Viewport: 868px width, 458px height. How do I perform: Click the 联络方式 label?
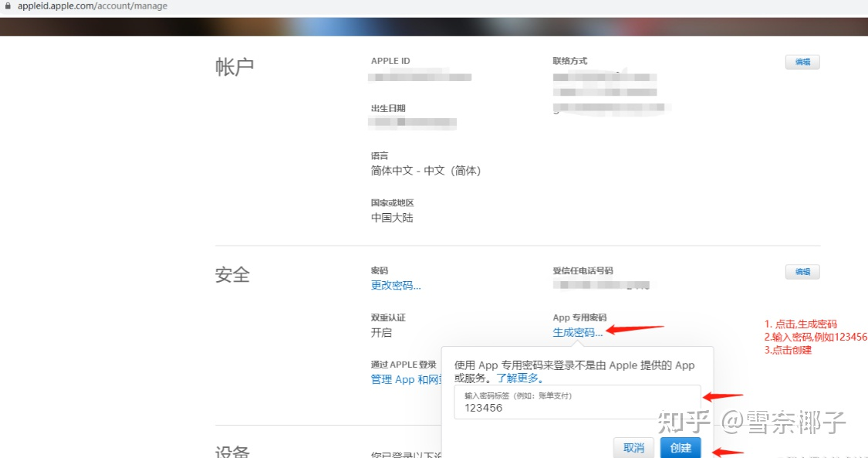pos(569,61)
